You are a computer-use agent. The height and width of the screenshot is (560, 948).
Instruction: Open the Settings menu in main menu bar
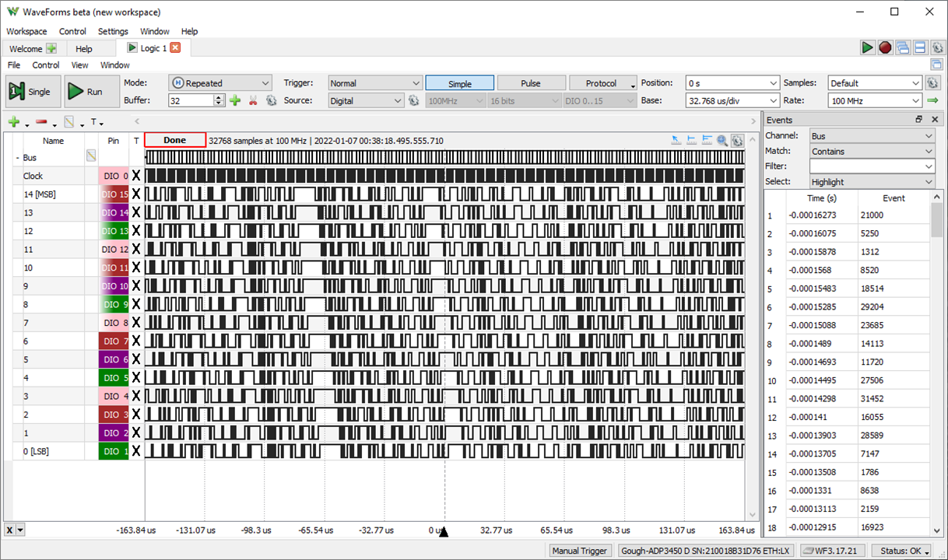(113, 31)
